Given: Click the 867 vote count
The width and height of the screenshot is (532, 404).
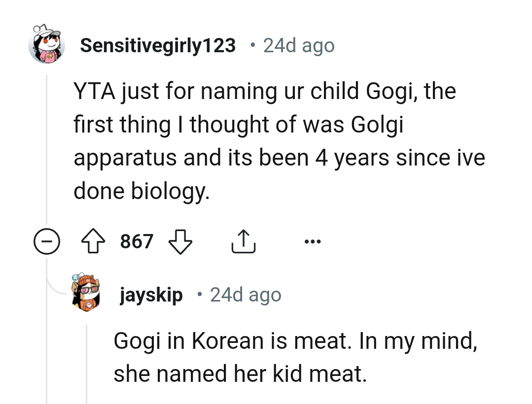Looking at the screenshot, I should [137, 241].
